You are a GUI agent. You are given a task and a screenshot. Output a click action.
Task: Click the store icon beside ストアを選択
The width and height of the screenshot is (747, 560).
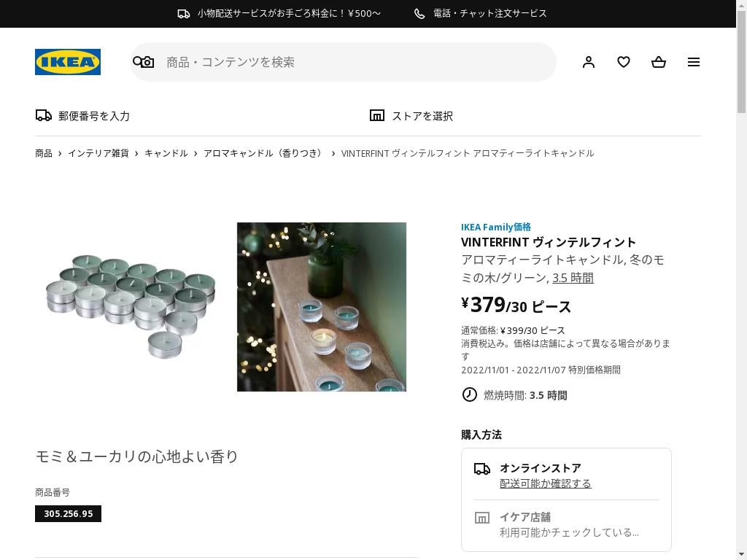(377, 115)
